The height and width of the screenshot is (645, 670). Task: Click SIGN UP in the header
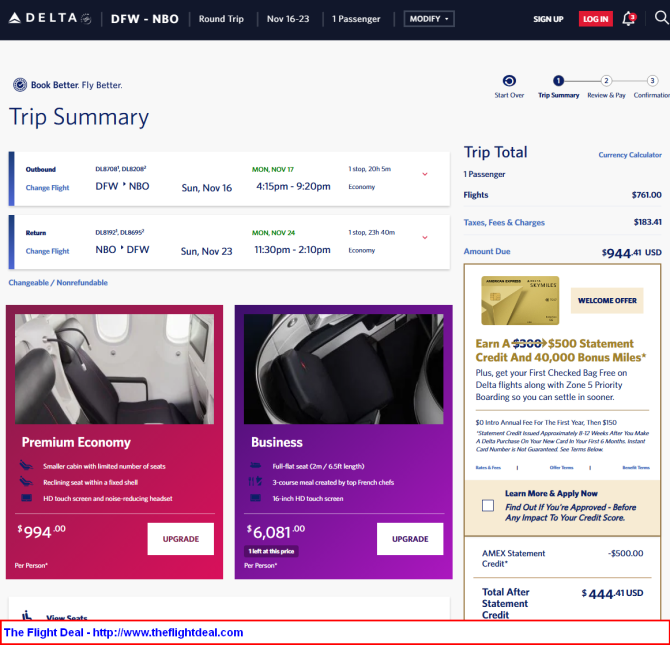[x=548, y=19]
